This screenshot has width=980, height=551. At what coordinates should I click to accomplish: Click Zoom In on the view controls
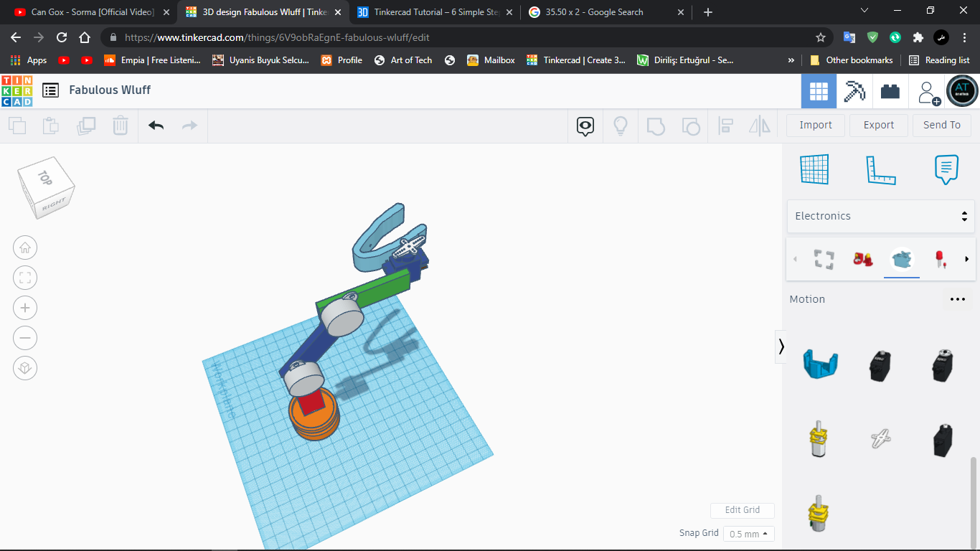25,308
